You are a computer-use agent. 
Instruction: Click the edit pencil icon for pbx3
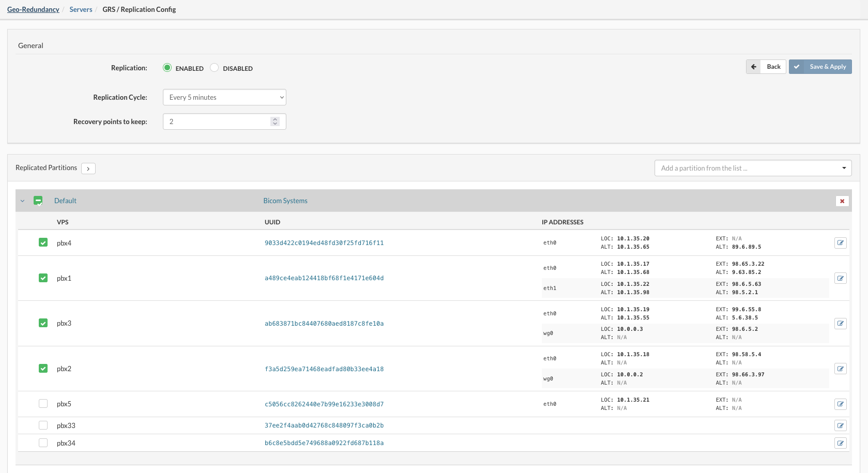pyautogui.click(x=841, y=323)
